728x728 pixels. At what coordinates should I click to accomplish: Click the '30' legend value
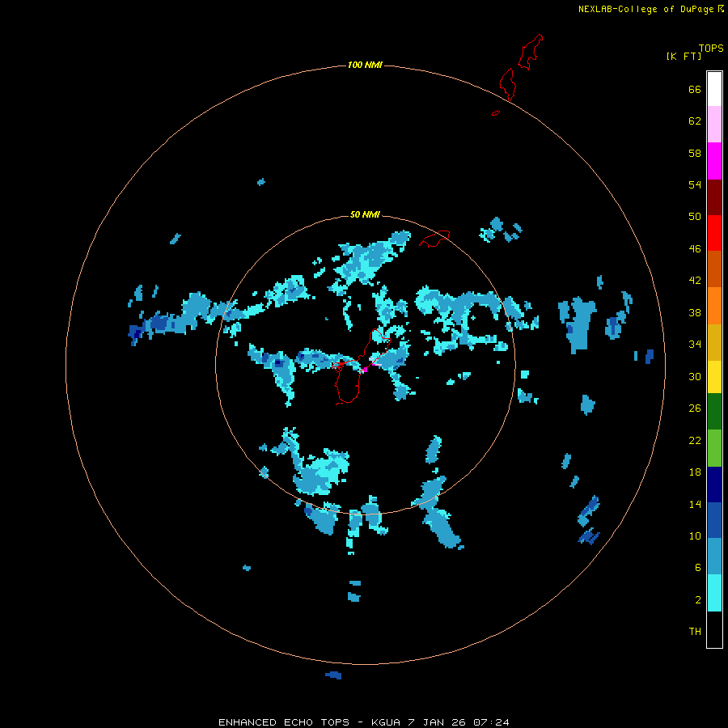(x=695, y=376)
